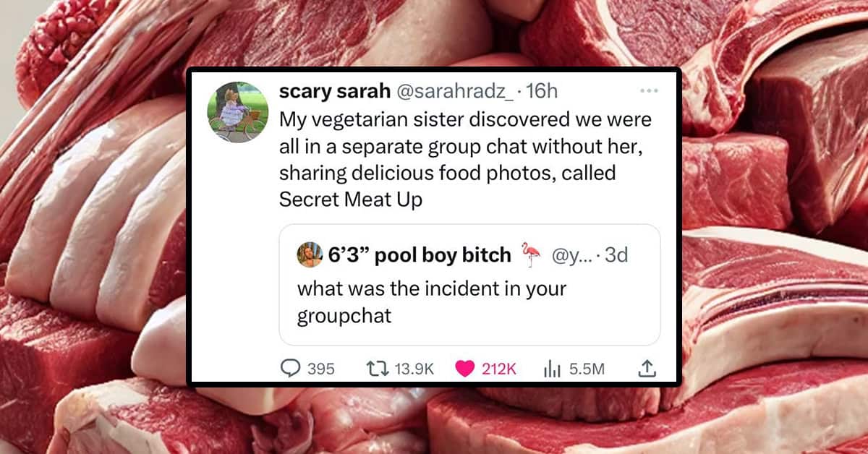Viewport: 868px width, 454px height.
Task: Click the quoted user's small avatar
Action: [308, 254]
